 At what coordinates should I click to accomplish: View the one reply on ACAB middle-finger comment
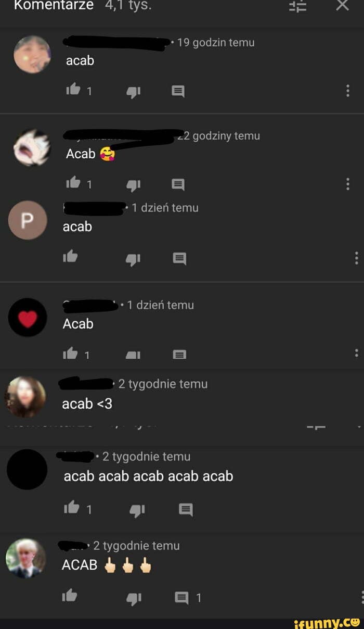tap(188, 598)
